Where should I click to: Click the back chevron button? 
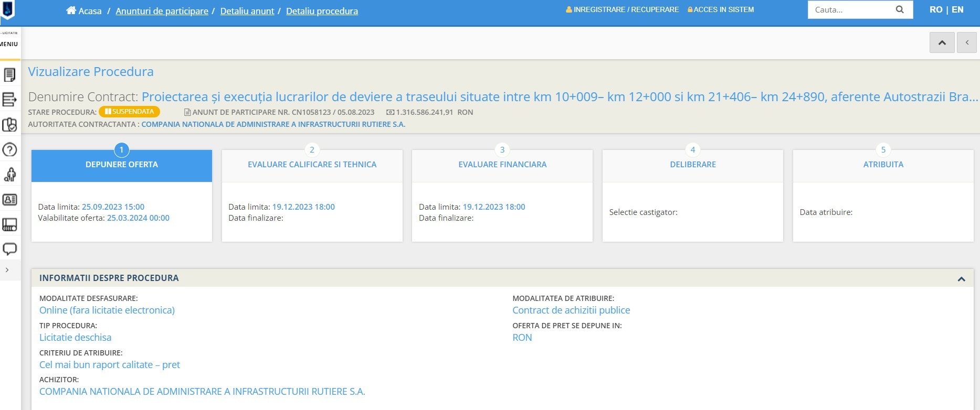point(967,42)
